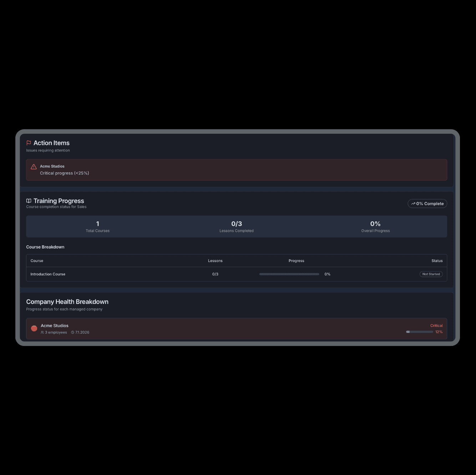Click the 12% progress bar for Acme Studios

(x=419, y=332)
